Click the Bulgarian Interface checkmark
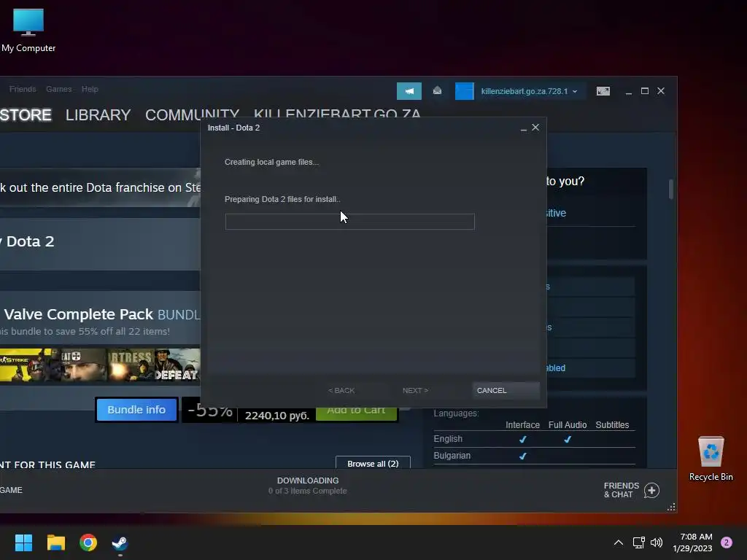Image resolution: width=747 pixels, height=560 pixels. tap(522, 456)
